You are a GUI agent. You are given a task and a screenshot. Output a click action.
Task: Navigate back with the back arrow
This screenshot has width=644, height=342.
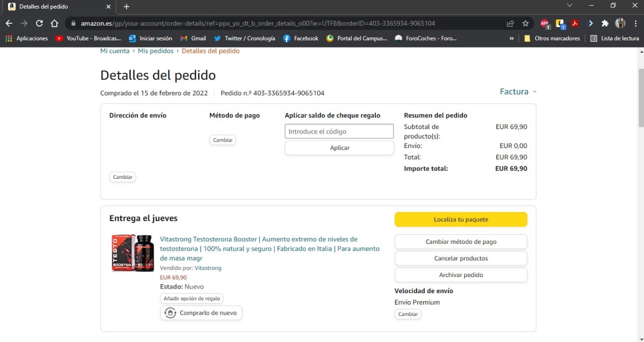[9, 23]
